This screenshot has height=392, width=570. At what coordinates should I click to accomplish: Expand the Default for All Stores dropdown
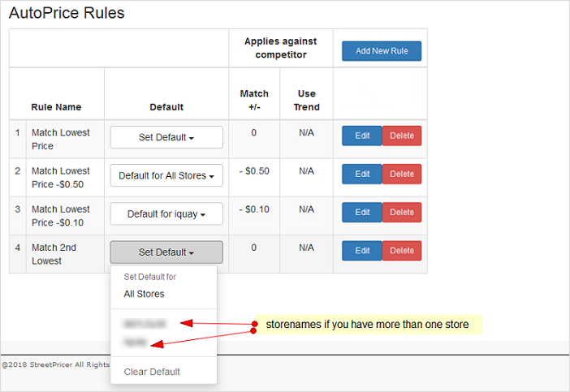(166, 175)
